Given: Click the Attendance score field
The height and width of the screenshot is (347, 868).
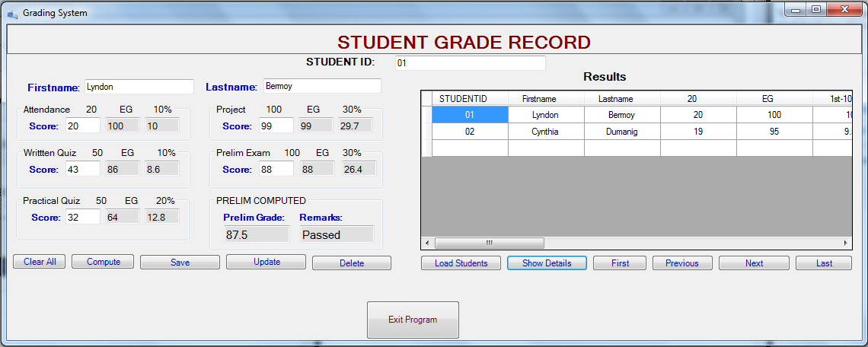Looking at the screenshot, I should coord(82,126).
